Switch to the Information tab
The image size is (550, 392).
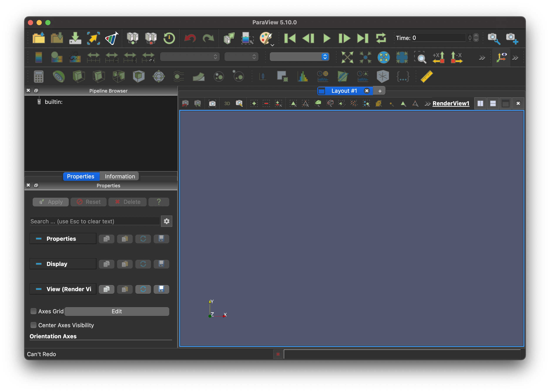point(120,176)
